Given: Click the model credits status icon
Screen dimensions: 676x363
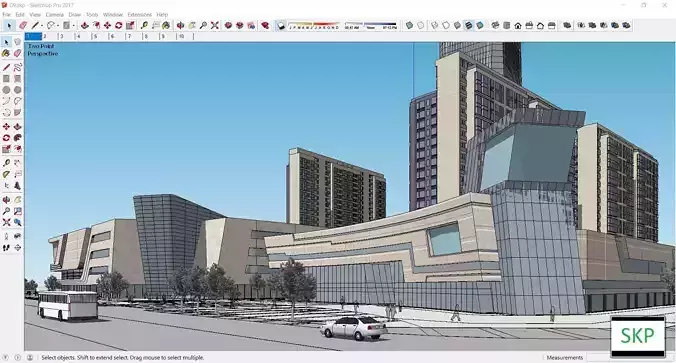Looking at the screenshot, I should tap(18, 357).
